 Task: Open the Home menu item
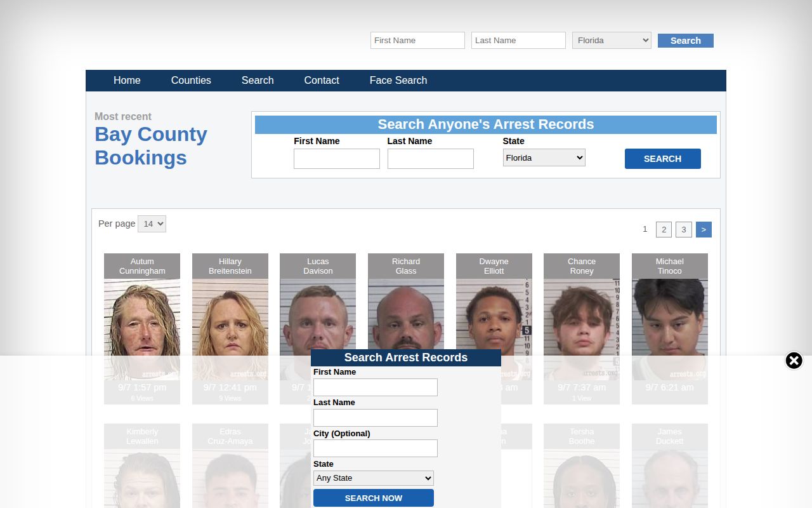coord(127,81)
